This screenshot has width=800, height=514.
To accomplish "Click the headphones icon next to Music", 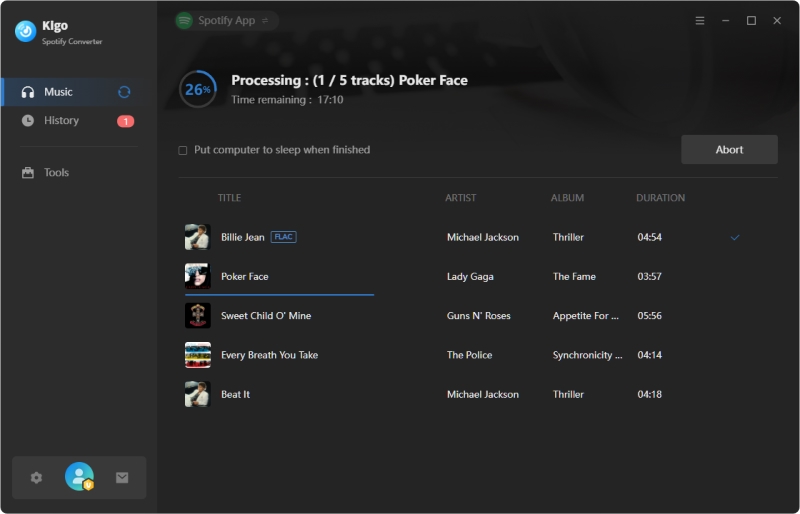I will [x=28, y=92].
